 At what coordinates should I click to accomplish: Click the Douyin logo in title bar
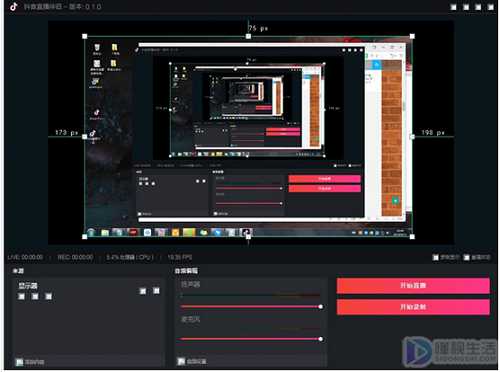(x=14, y=6)
